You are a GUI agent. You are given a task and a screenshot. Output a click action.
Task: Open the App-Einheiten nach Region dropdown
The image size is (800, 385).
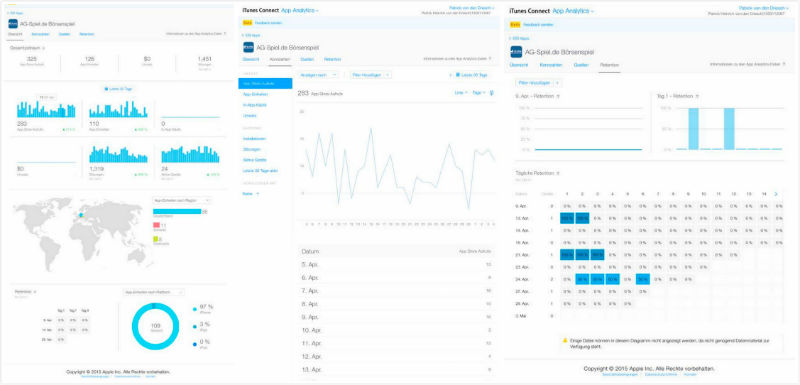click(x=182, y=200)
